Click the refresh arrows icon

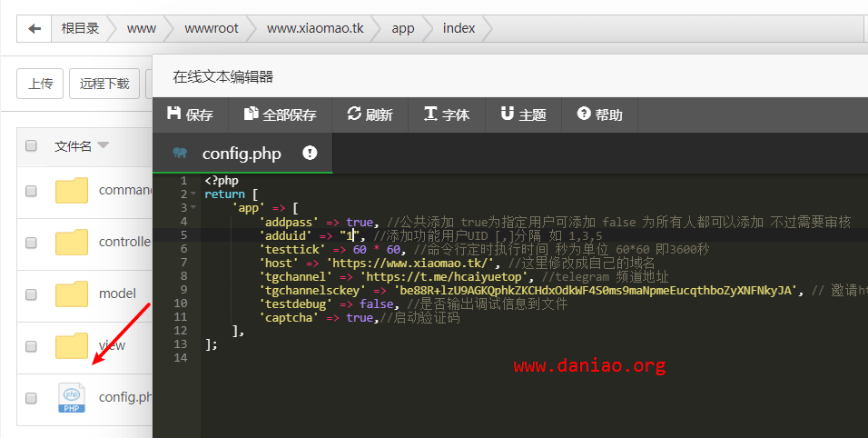click(354, 114)
